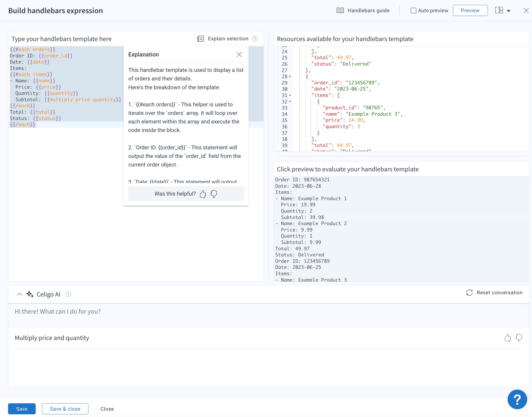The height and width of the screenshot is (417, 532).
Task: Click "date": "2023-06-25" in resources
Action: click(x=341, y=89)
